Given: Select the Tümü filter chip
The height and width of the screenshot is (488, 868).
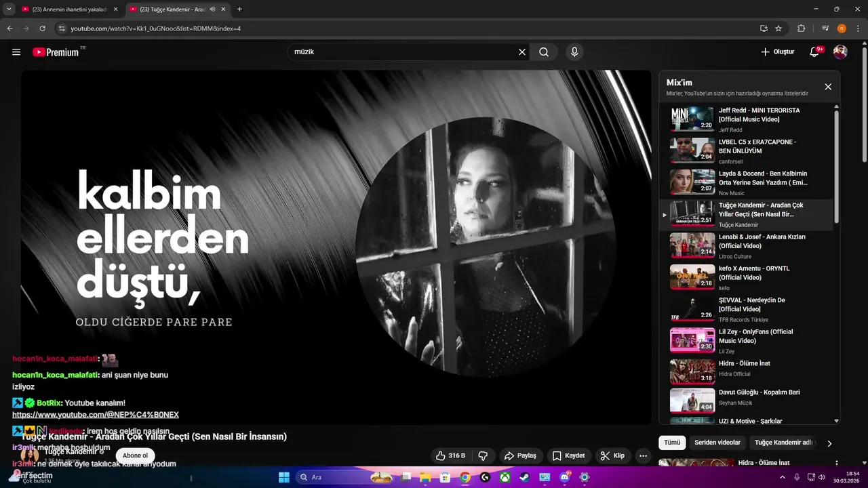Looking at the screenshot, I should 672,443.
